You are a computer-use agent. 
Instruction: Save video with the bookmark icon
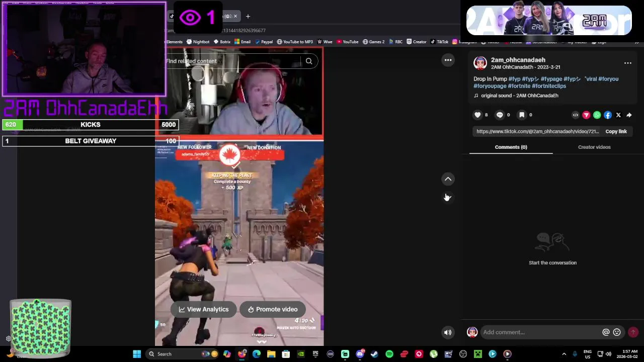click(x=522, y=115)
